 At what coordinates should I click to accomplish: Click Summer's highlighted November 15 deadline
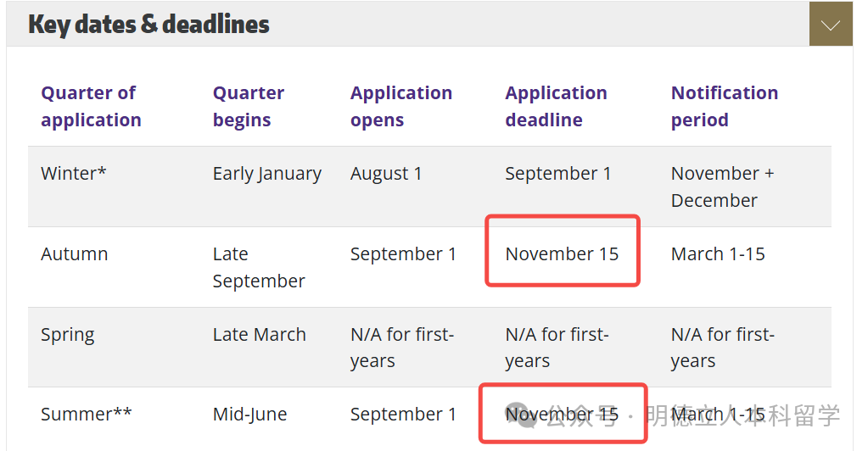562,415
